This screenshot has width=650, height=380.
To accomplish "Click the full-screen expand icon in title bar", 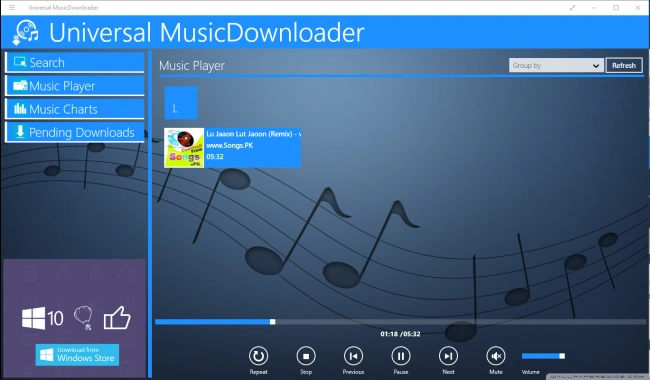I will pos(572,7).
